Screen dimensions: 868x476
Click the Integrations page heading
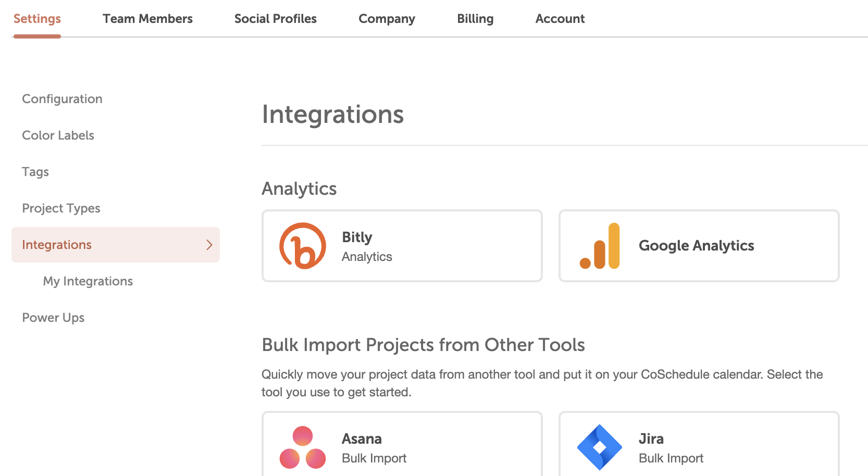(333, 115)
